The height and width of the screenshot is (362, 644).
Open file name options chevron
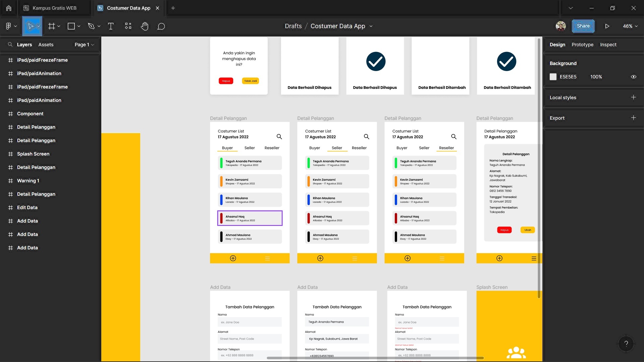pyautogui.click(x=371, y=26)
